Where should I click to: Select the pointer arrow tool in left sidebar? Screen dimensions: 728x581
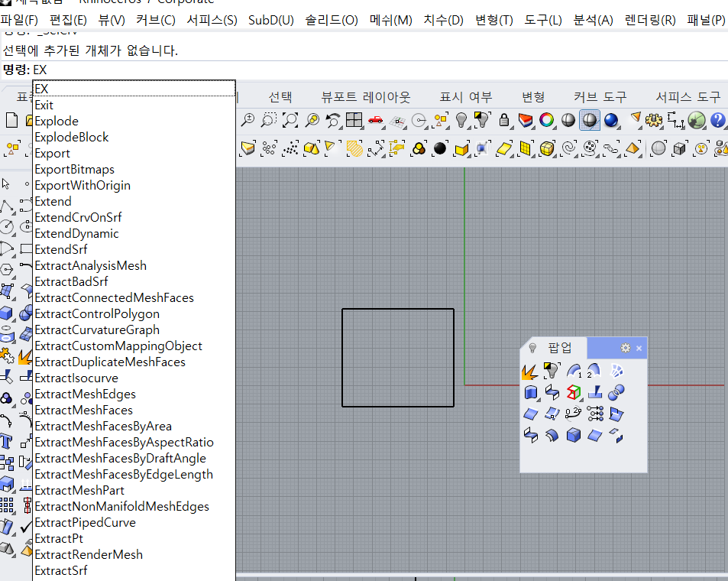tap(5, 183)
